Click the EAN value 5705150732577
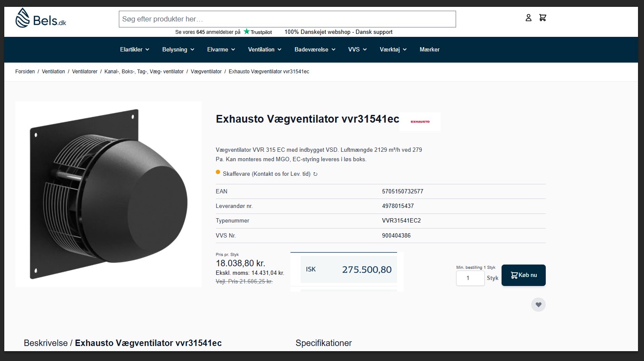 [x=402, y=192]
